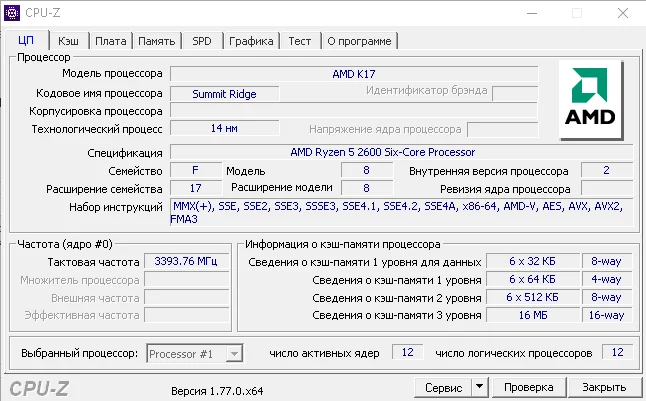646x401 pixels.
Task: Click the empty Корпусировка процессора field
Action: click(x=354, y=111)
